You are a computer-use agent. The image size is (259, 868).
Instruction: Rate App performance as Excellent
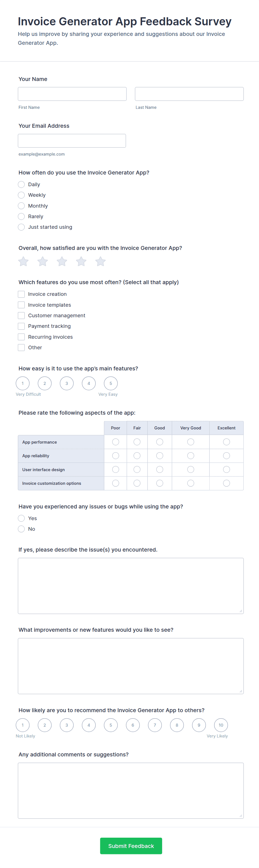tap(226, 442)
